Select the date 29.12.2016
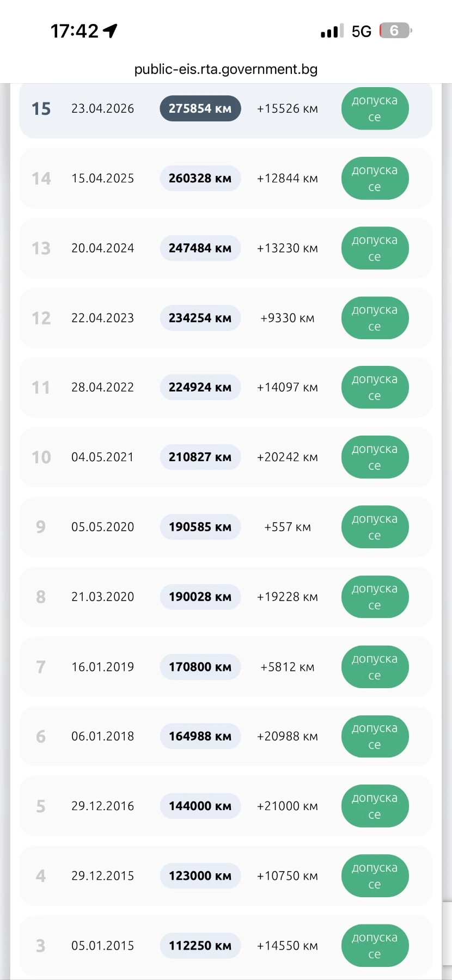452x980 pixels. tap(103, 806)
